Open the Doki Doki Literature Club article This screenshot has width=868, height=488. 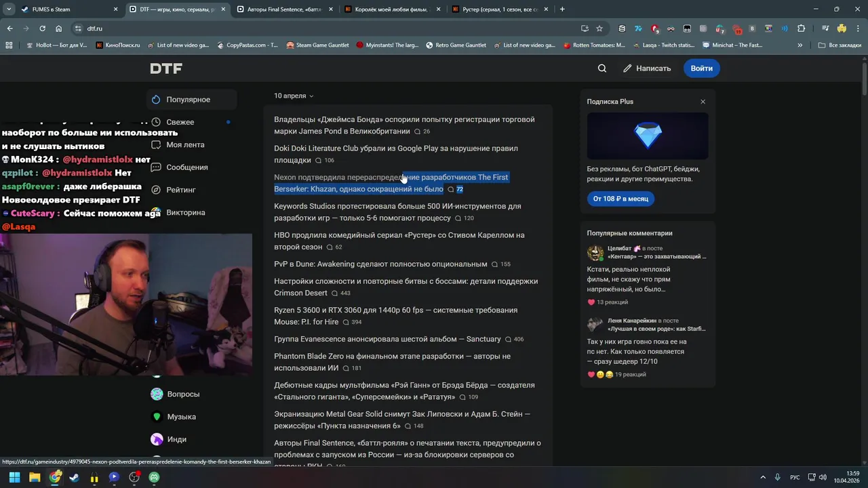396,154
